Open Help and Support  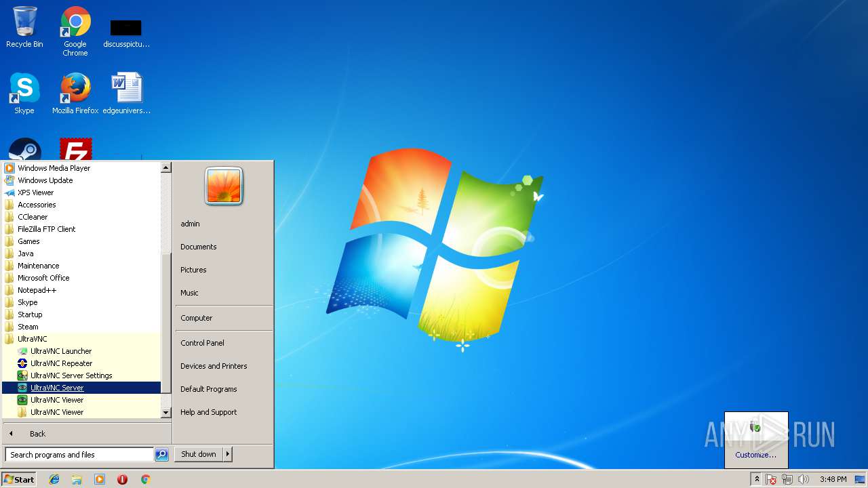click(223, 412)
